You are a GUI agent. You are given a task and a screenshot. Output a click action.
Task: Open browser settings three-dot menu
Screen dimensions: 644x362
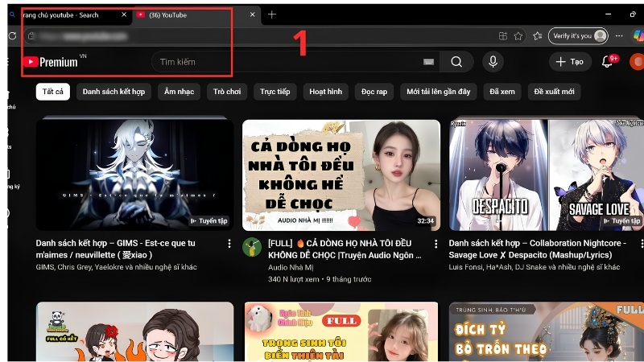tap(619, 36)
